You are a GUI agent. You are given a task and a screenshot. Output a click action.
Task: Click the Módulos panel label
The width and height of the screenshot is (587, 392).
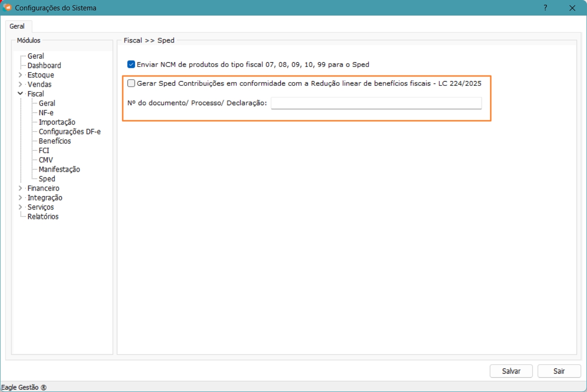29,41
